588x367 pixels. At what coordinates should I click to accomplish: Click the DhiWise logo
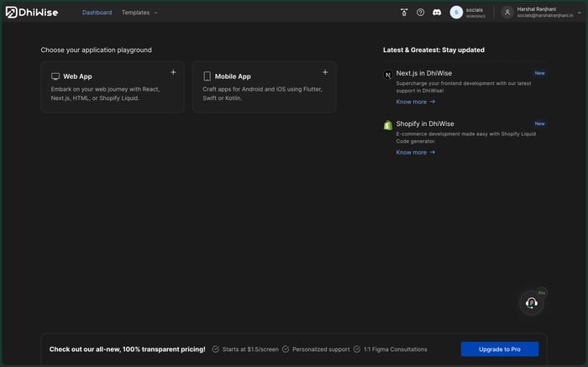click(x=32, y=13)
